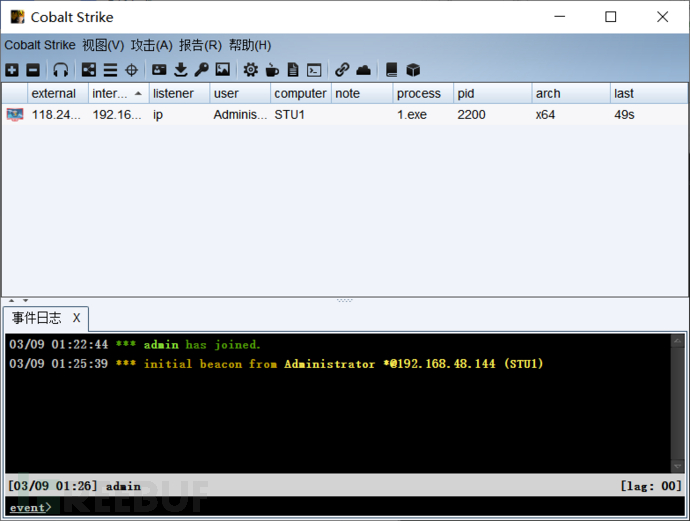Screen dimensions: 690x521
Task: Sort by the user column header
Action: [x=240, y=93]
